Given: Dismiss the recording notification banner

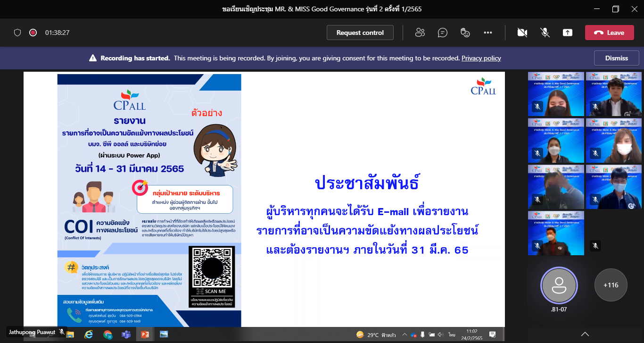Looking at the screenshot, I should tap(617, 58).
